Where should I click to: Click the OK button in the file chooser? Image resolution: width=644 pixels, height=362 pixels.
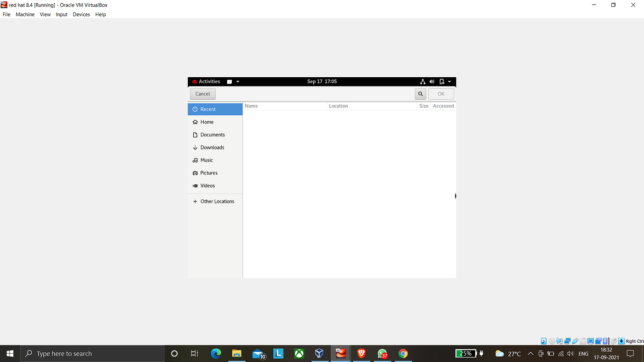[441, 93]
